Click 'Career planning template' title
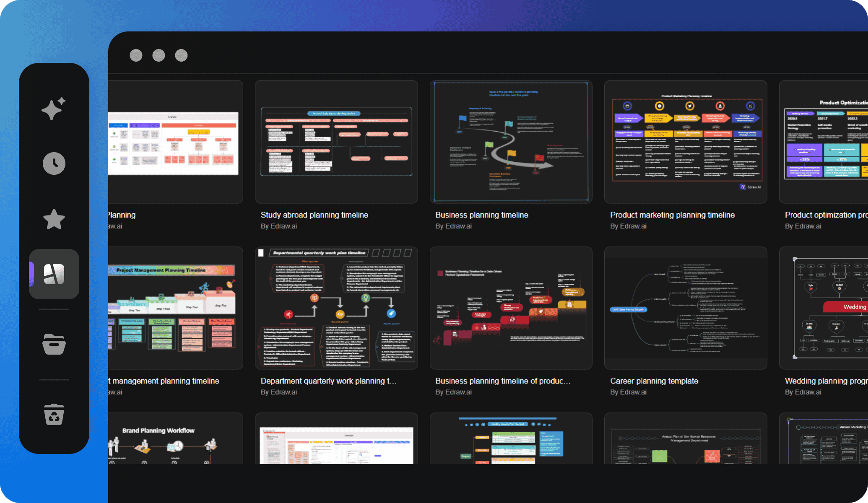 (654, 381)
